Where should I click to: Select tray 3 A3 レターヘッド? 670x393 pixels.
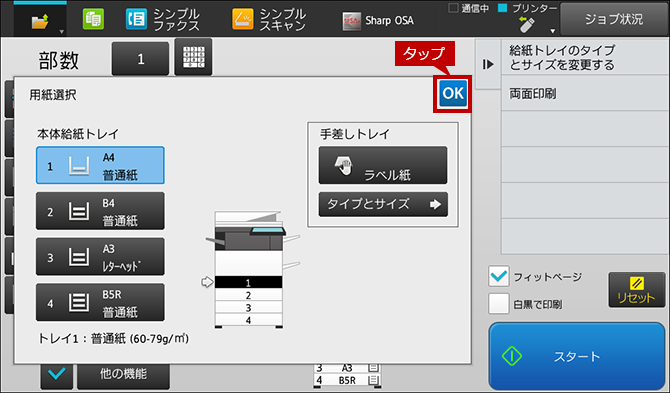(100, 257)
